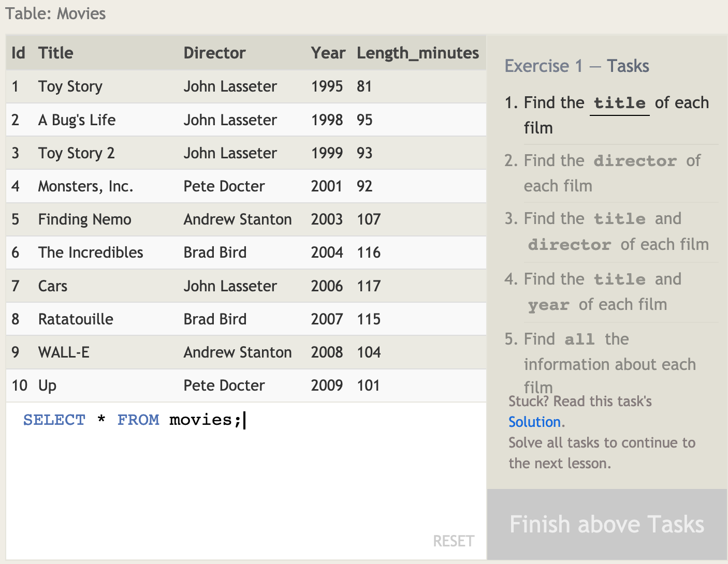The width and height of the screenshot is (728, 564).
Task: Click the year 2009 cell
Action: tap(327, 385)
